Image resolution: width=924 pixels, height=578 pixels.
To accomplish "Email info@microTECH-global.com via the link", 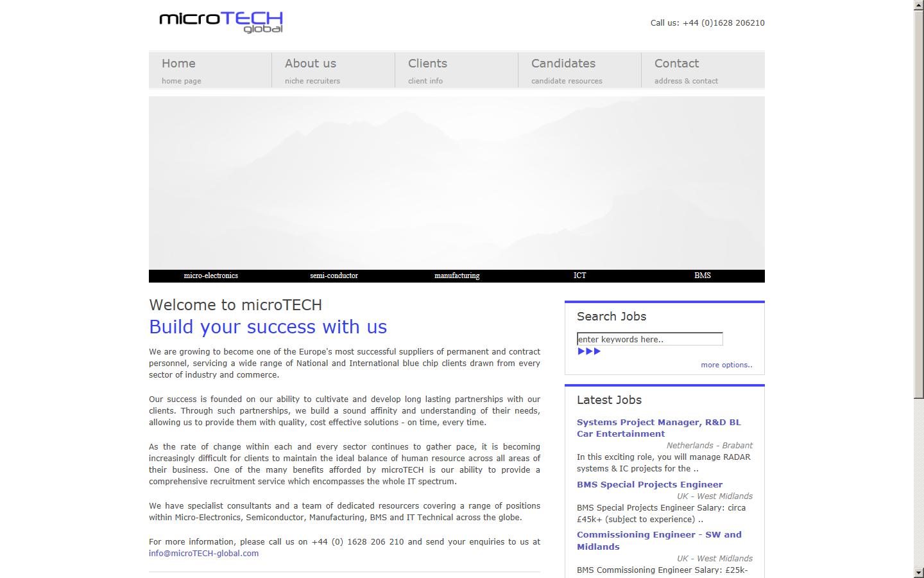I will (203, 553).
